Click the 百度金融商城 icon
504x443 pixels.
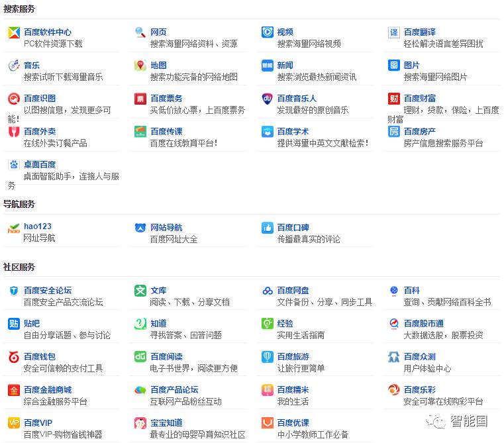[14, 390]
